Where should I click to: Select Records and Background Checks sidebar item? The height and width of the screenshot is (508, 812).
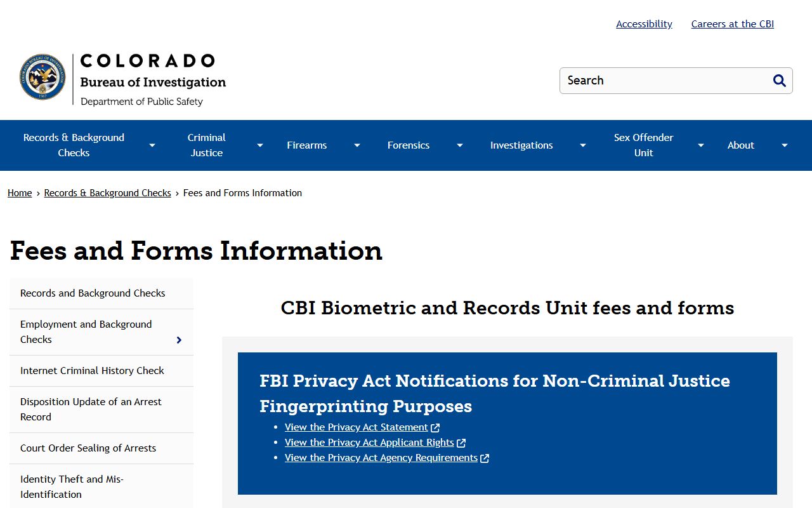pos(101,293)
